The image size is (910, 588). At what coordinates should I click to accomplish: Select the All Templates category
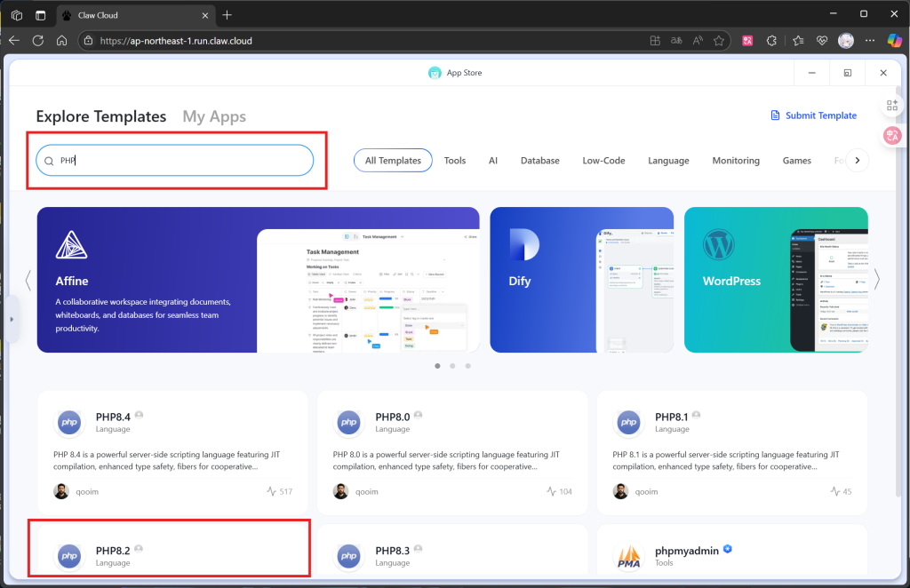[393, 161]
